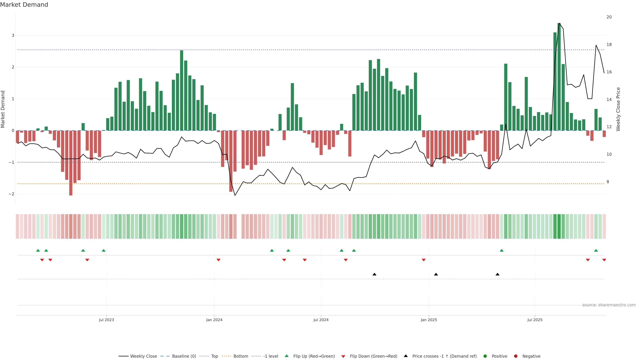Click the black Price crosses -1 legend triangle
The image size is (644, 362).
(x=406, y=356)
